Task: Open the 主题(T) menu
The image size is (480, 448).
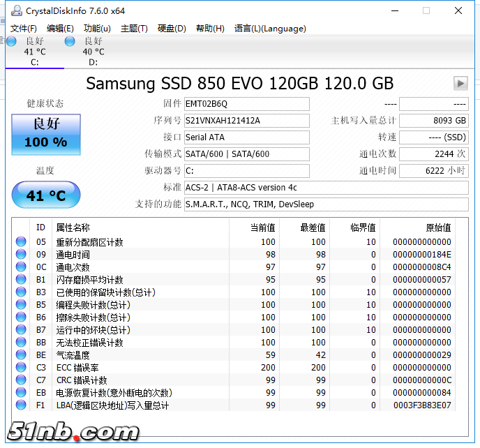Action: (x=134, y=29)
